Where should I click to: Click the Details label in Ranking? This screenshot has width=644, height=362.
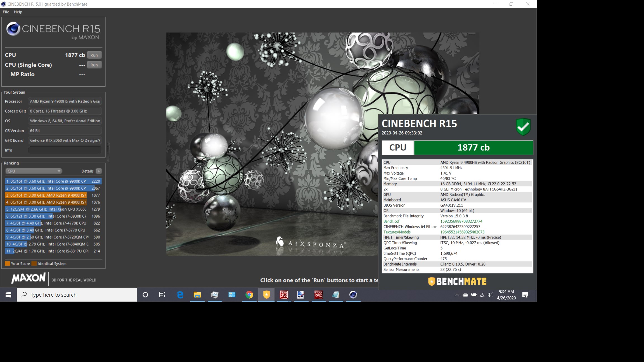87,171
